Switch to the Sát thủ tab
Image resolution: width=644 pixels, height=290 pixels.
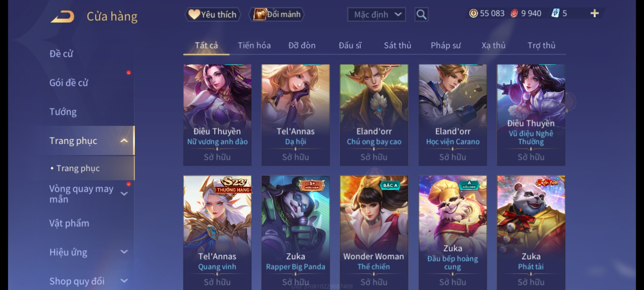397,45
